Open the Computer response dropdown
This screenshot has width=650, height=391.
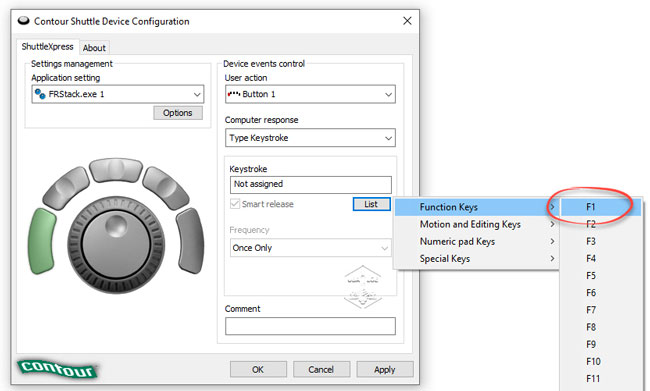(x=310, y=138)
